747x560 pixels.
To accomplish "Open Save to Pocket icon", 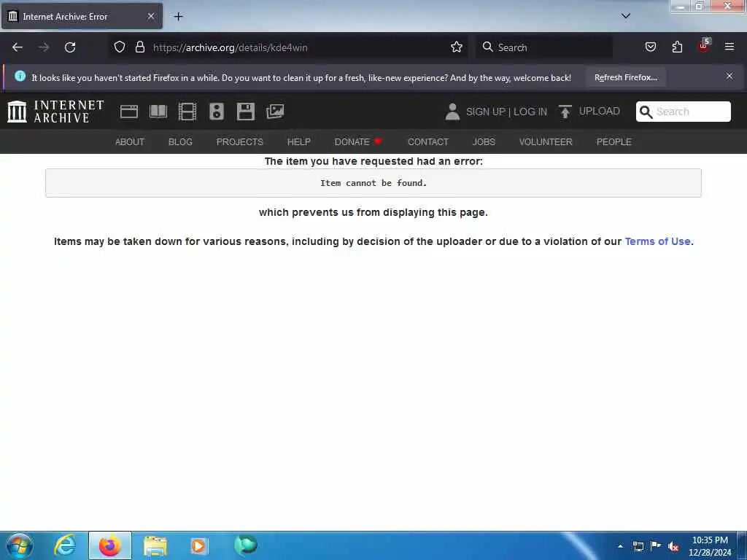I will tap(651, 47).
